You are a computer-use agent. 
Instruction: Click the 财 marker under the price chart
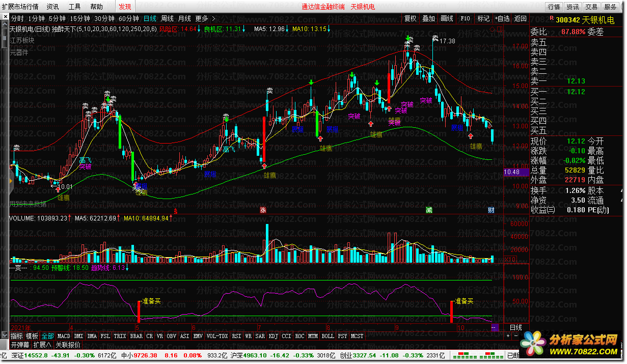click(x=490, y=210)
